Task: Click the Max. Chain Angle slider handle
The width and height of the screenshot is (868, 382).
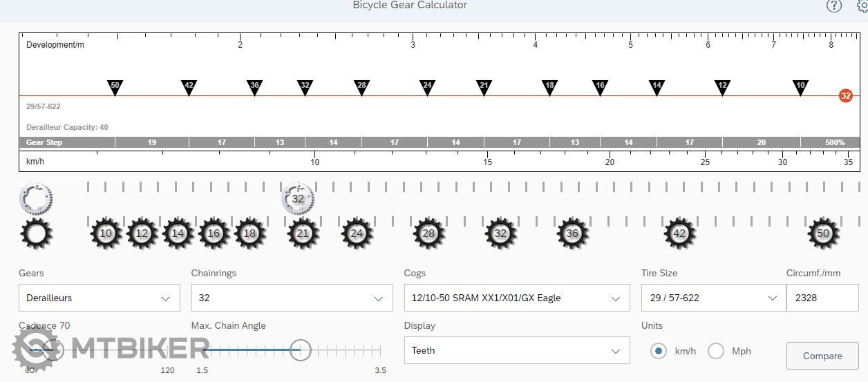Action: tap(300, 350)
